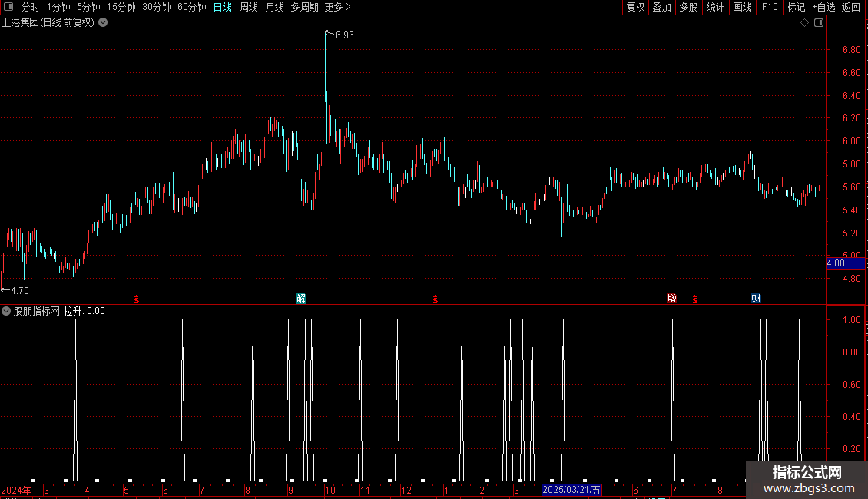Screen dimensions: 868x499
Task: Click month 10 on the time axis
Action: click(330, 490)
